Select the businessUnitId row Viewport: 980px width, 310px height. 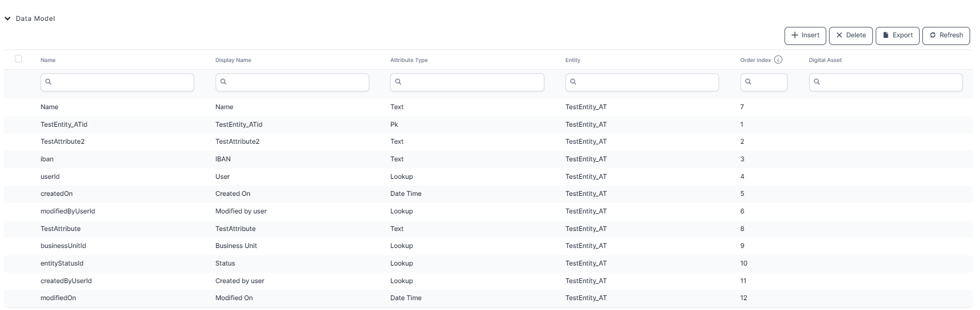63,246
